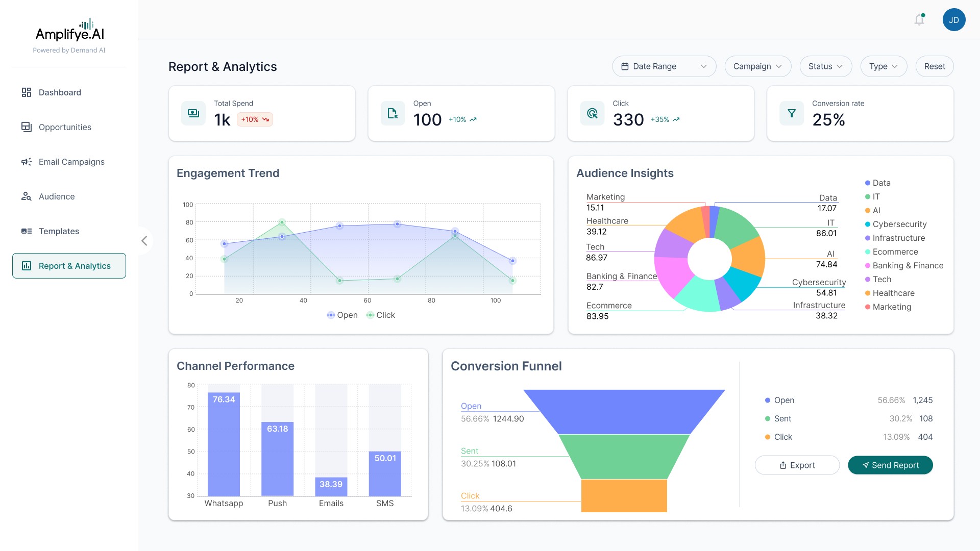Click the Email Campaigns megaphone icon
This screenshot has width=980, height=551.
[27, 162]
